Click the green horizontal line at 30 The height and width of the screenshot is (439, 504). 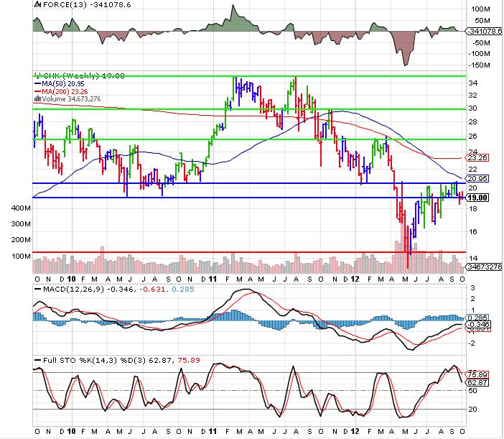[249, 109]
